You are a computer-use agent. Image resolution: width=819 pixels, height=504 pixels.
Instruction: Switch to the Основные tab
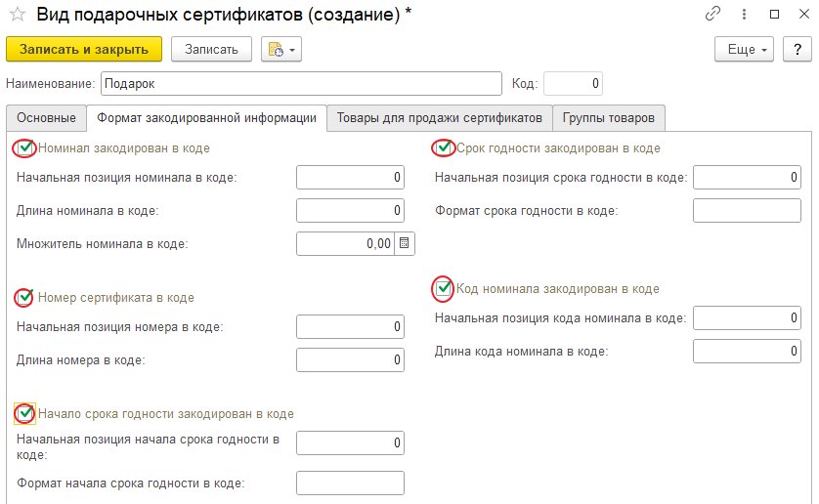(x=46, y=118)
